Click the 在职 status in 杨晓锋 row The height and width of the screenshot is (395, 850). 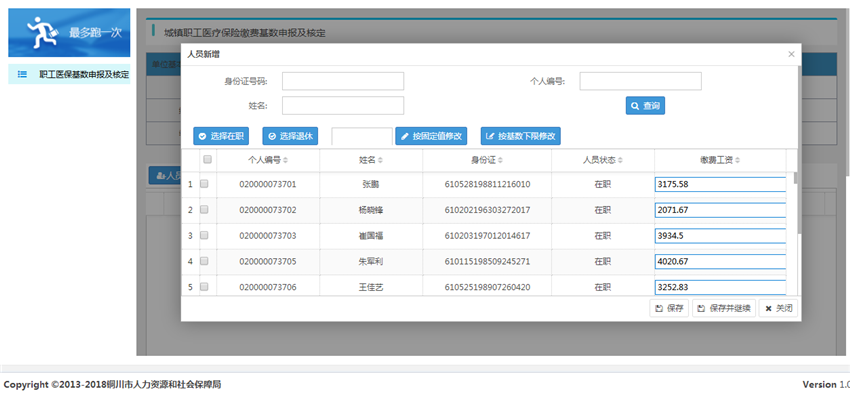pos(603,210)
